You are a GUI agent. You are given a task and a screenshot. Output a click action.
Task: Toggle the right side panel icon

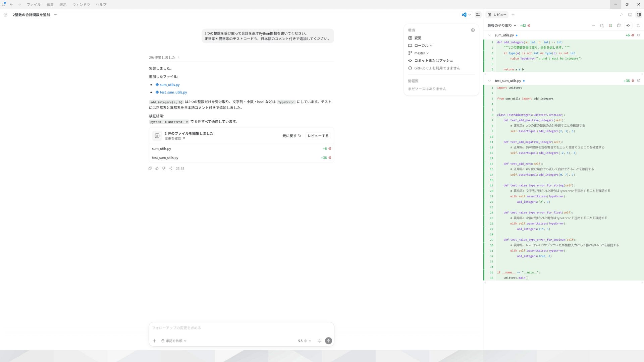(x=639, y=15)
